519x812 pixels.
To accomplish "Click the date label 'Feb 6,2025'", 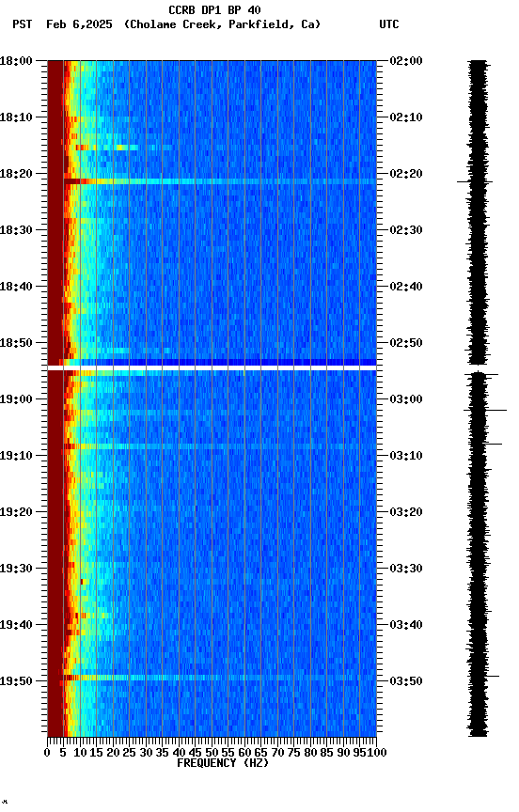I will pos(79,24).
